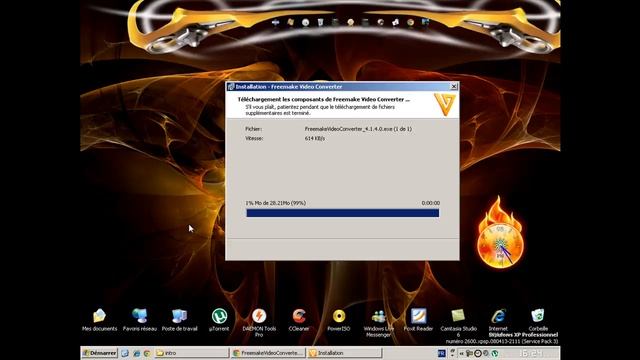Open the Démarrer start menu
Image resolution: width=640 pixels, height=360 pixels.
tap(100, 353)
